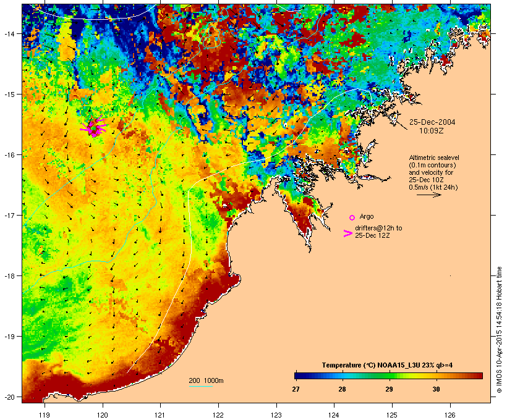This screenshot has height=420, width=507.
Task: Click the '0.5m/s (1kt 24h)' text
Action: [x=433, y=187]
